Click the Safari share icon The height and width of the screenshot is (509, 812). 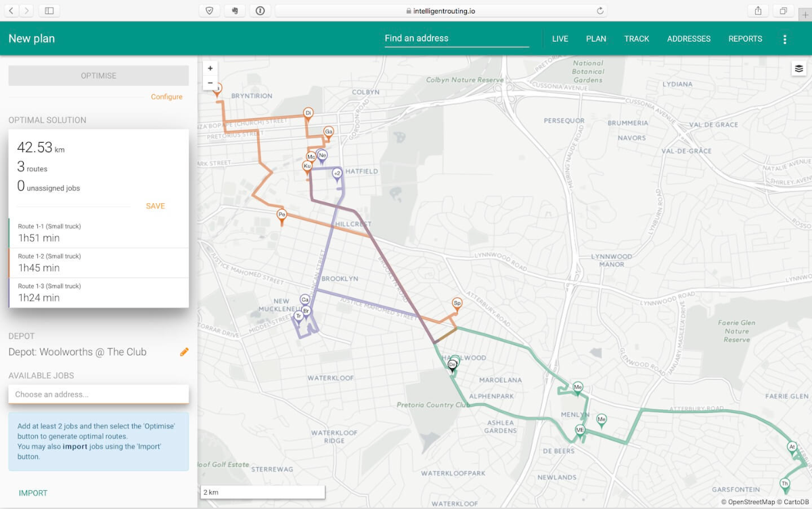(758, 11)
